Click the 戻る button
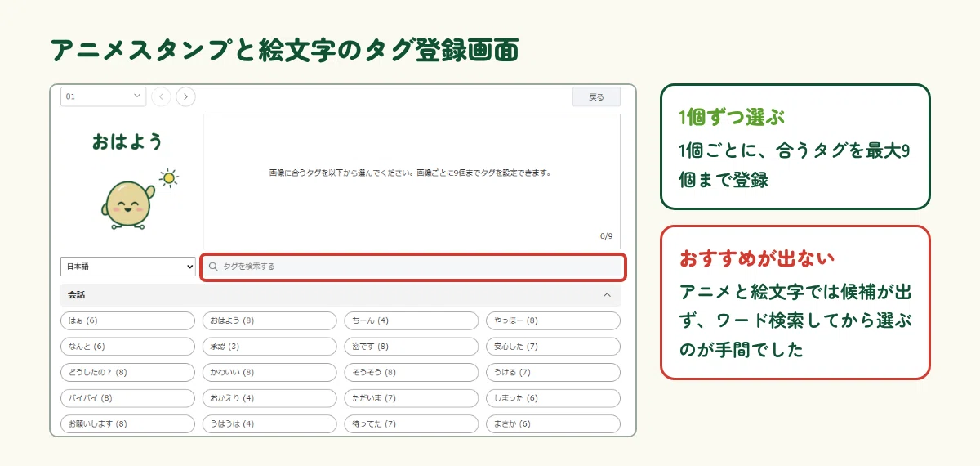980x466 pixels. pos(596,96)
